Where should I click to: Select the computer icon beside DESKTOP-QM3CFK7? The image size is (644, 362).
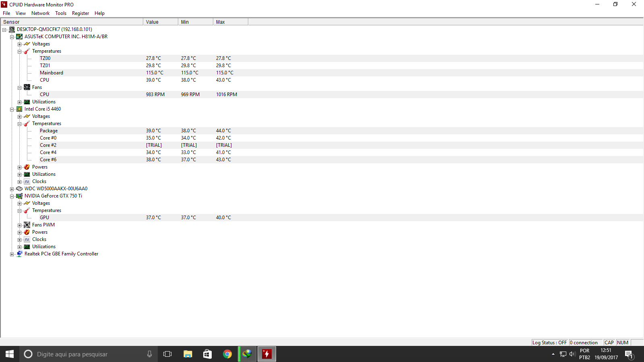tap(12, 29)
